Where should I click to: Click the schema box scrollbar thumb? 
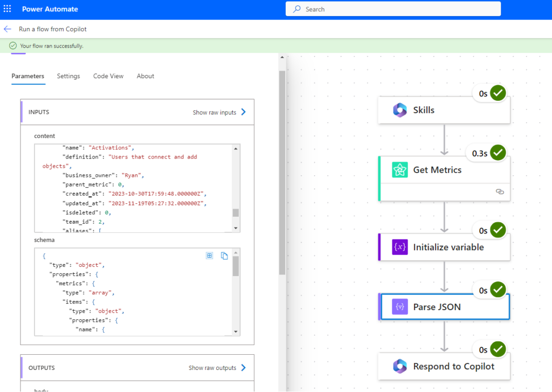[236, 266]
